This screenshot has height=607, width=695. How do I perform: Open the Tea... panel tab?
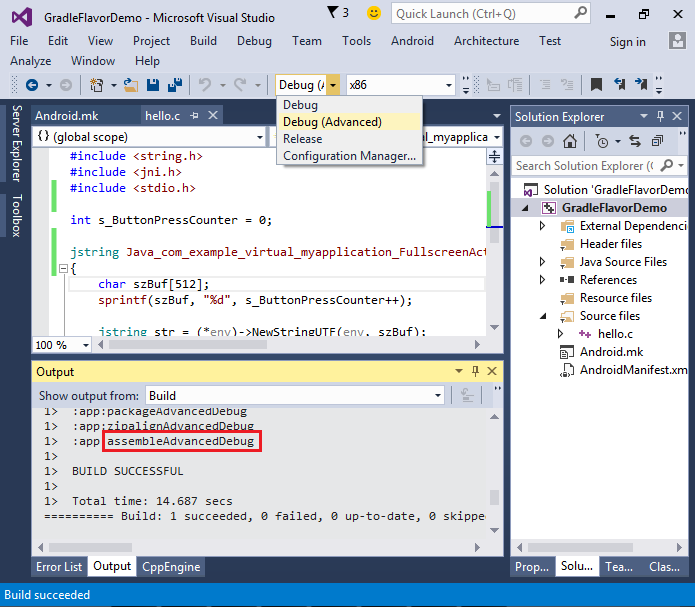619,567
